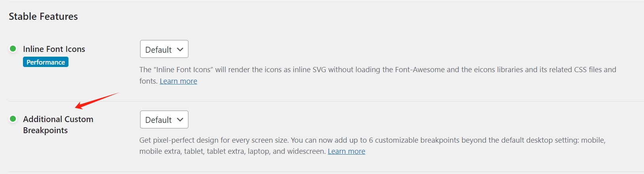This screenshot has height=174, width=644.
Task: Click green status dot beside Inline Font Icons
Action: click(13, 49)
